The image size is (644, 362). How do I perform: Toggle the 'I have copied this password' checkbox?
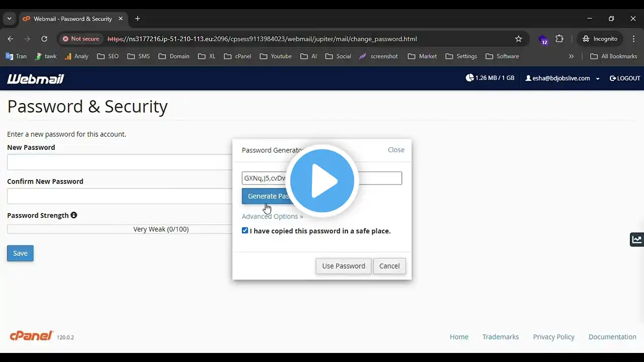click(245, 230)
